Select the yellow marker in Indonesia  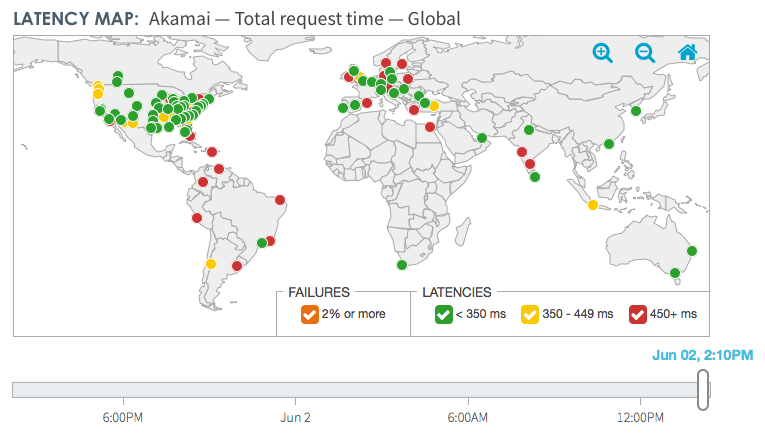coord(593,205)
